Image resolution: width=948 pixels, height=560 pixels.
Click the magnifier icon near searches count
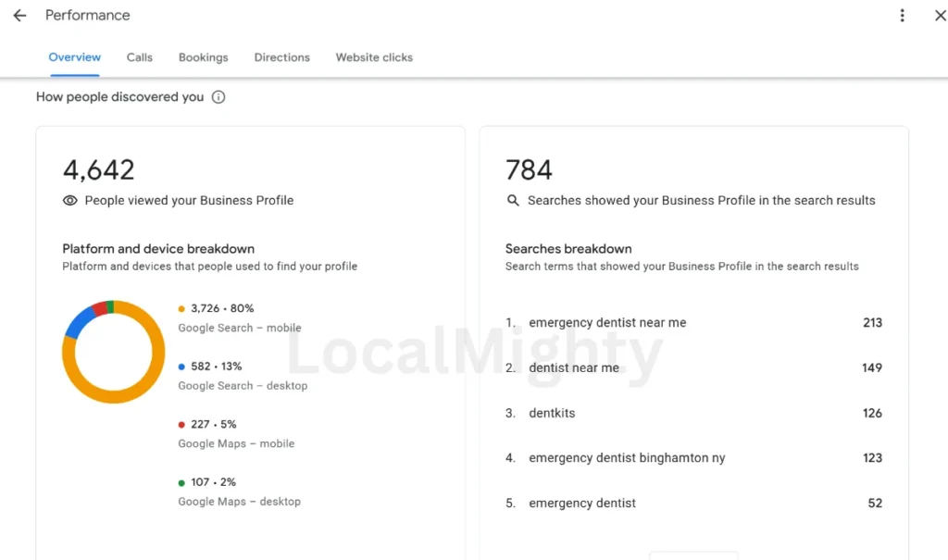point(513,200)
